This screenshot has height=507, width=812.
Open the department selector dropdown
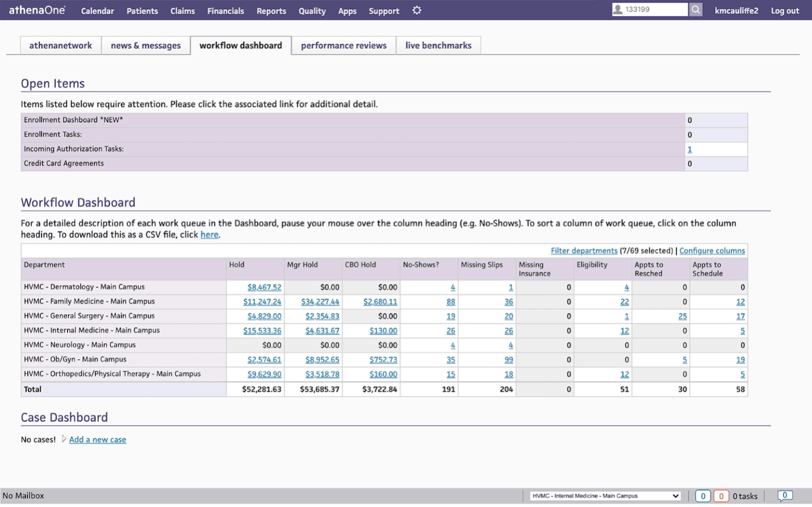[604, 496]
